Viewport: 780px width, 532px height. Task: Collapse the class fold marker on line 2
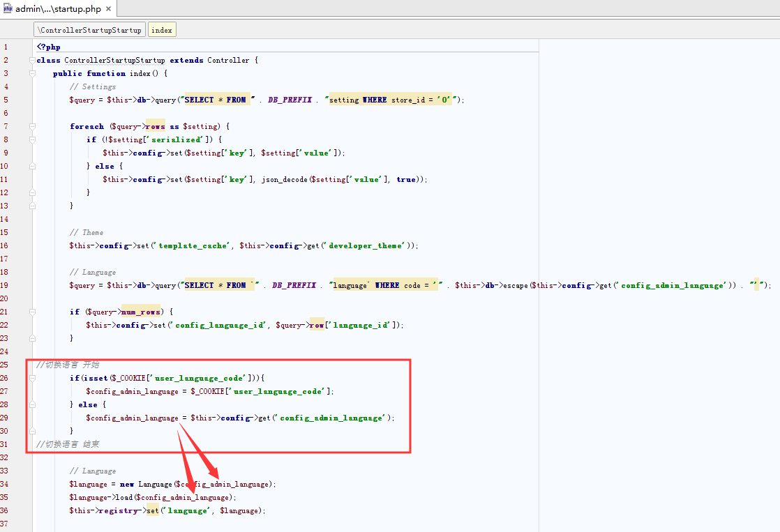click(x=32, y=60)
